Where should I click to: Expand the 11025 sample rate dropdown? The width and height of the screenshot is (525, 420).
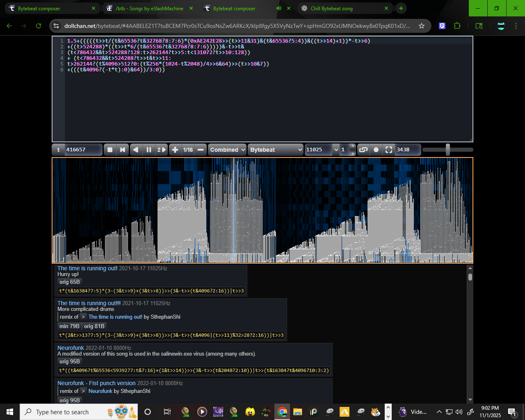322,150
